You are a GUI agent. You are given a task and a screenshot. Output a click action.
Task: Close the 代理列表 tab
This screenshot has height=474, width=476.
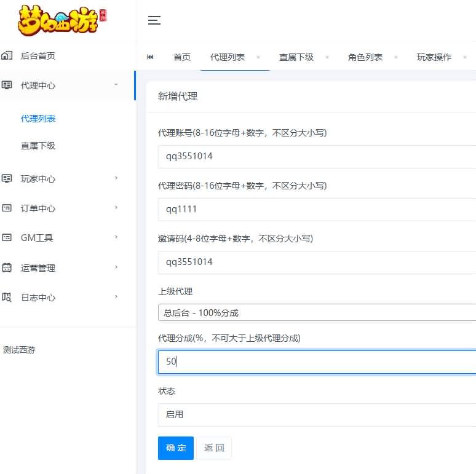[258, 57]
